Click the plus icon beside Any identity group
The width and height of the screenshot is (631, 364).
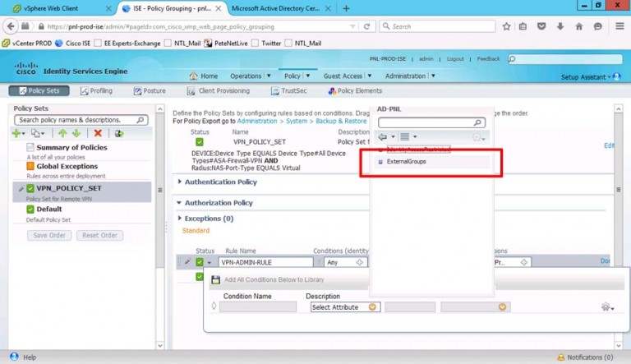click(359, 262)
